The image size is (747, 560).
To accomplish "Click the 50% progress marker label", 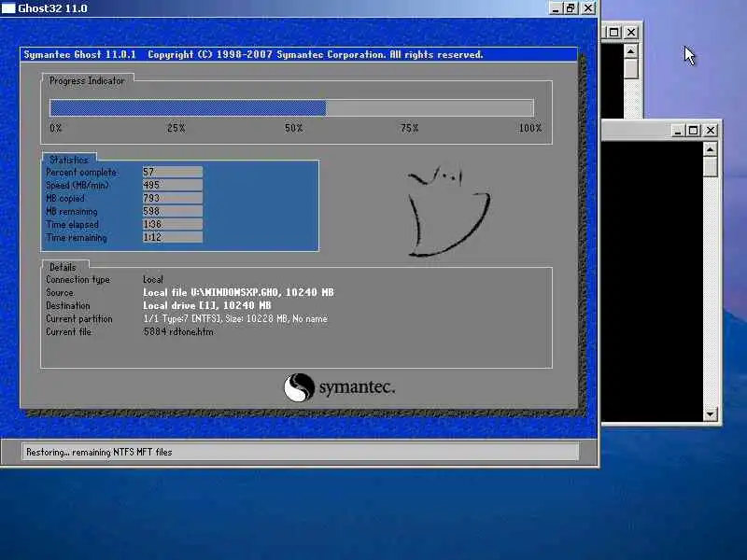I will click(293, 128).
